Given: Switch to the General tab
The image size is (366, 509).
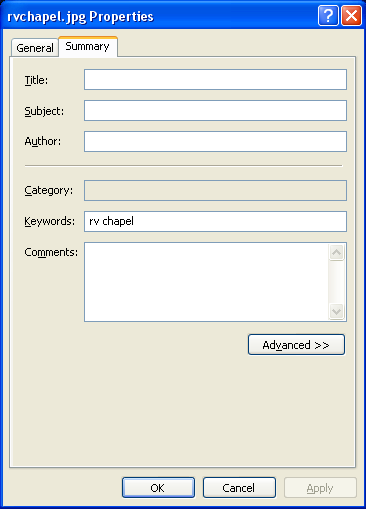Looking at the screenshot, I should [x=35, y=48].
